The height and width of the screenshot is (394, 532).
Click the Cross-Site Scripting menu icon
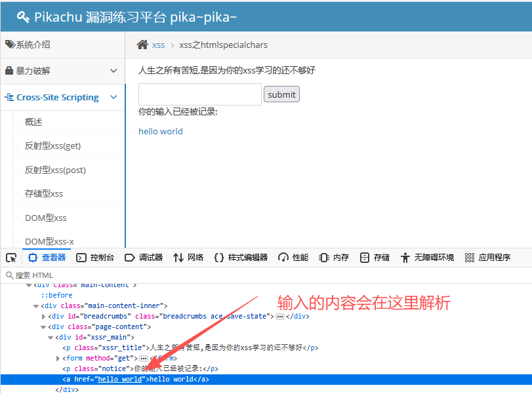tap(9, 97)
